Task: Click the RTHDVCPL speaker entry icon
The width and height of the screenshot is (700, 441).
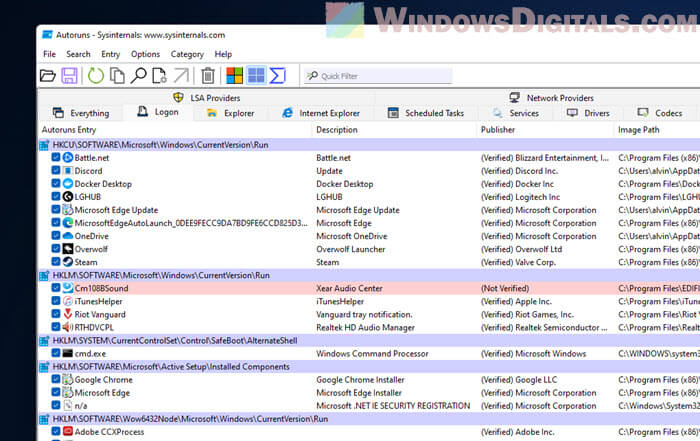Action: [x=68, y=327]
